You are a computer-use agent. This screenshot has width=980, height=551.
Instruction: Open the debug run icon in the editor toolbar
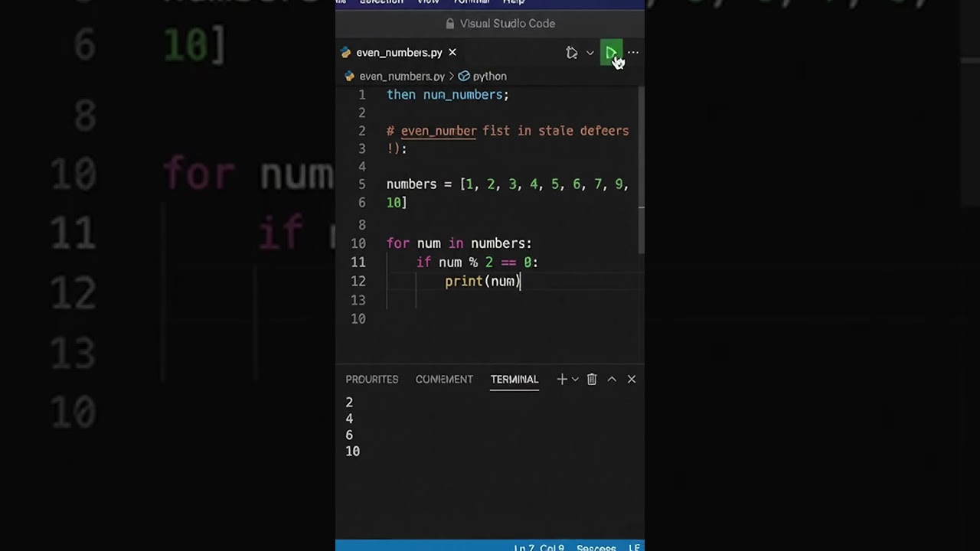[572, 53]
